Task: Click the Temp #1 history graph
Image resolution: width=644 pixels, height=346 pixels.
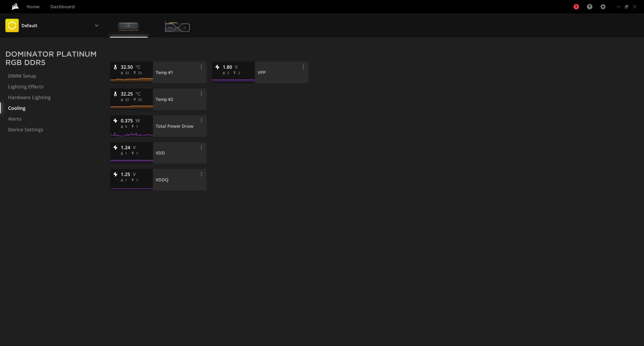Action: (x=131, y=80)
